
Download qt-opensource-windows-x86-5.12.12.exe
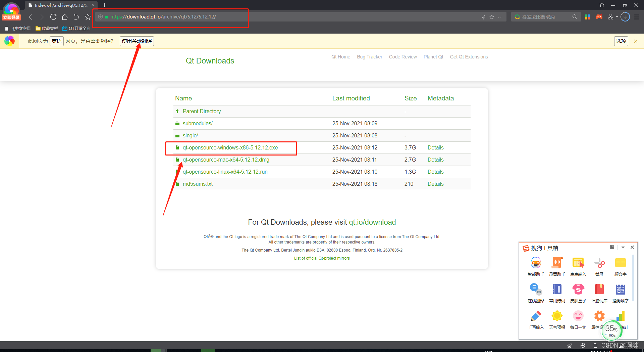(230, 148)
